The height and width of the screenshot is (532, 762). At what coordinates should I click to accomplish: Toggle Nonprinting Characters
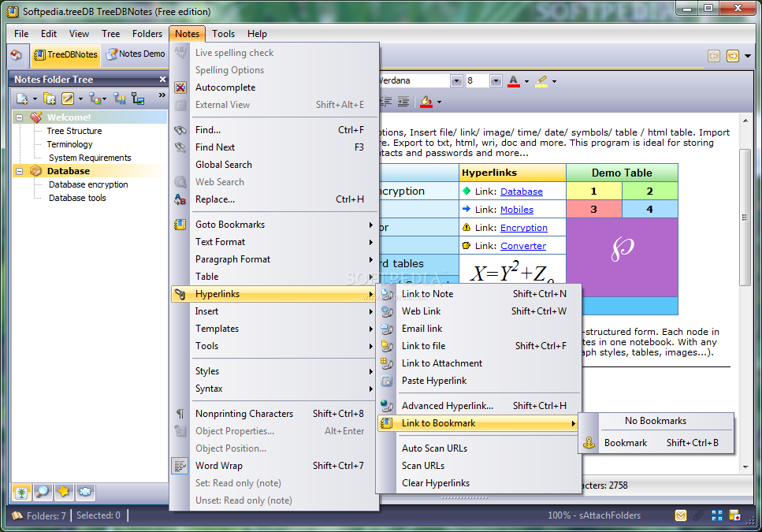coord(274,414)
